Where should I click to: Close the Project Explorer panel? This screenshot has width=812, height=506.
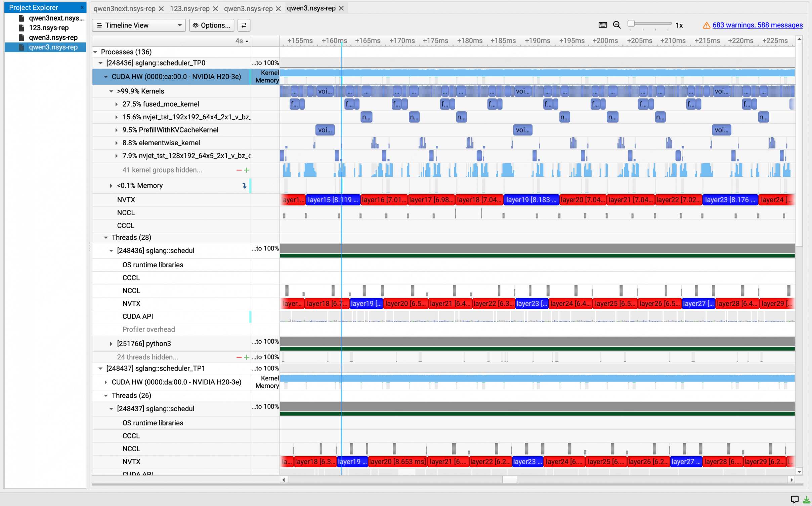click(82, 7)
